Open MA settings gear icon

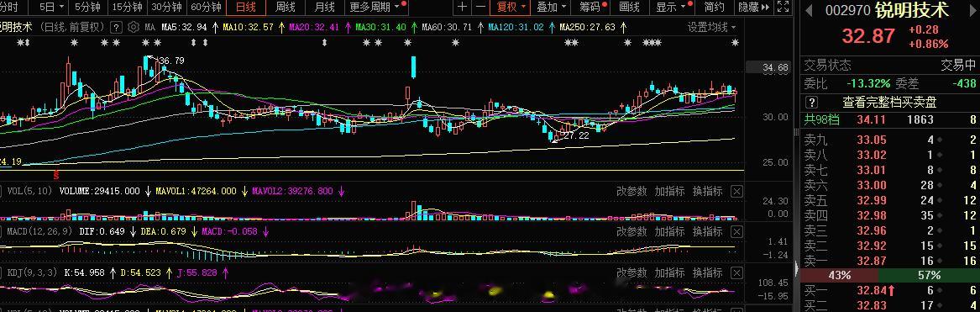click(x=134, y=27)
